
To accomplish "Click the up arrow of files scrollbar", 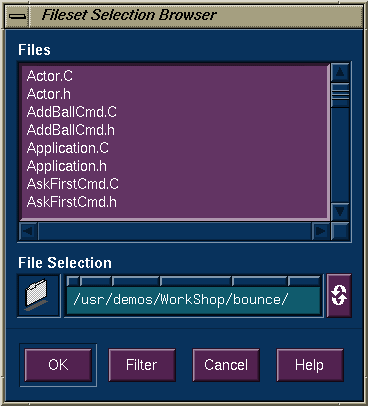I will pyautogui.click(x=340, y=72).
